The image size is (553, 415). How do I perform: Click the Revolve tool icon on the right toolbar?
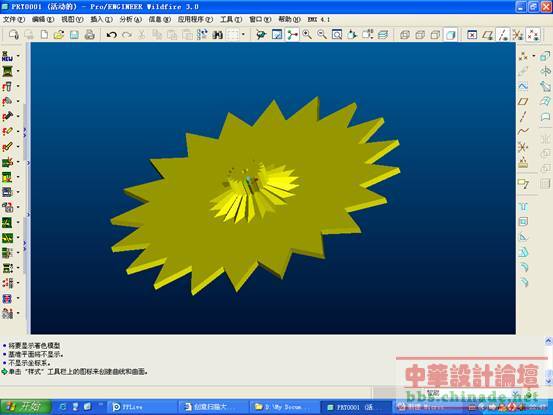pyautogui.click(x=545, y=71)
